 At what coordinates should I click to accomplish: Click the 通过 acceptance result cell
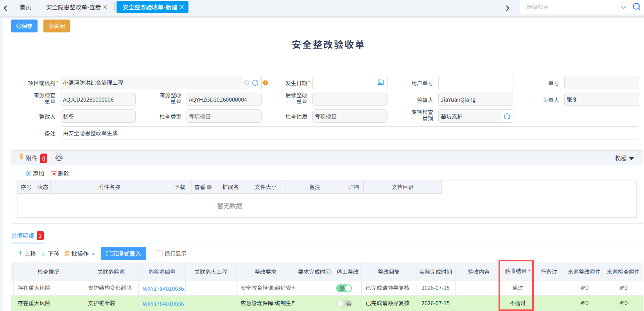click(518, 288)
